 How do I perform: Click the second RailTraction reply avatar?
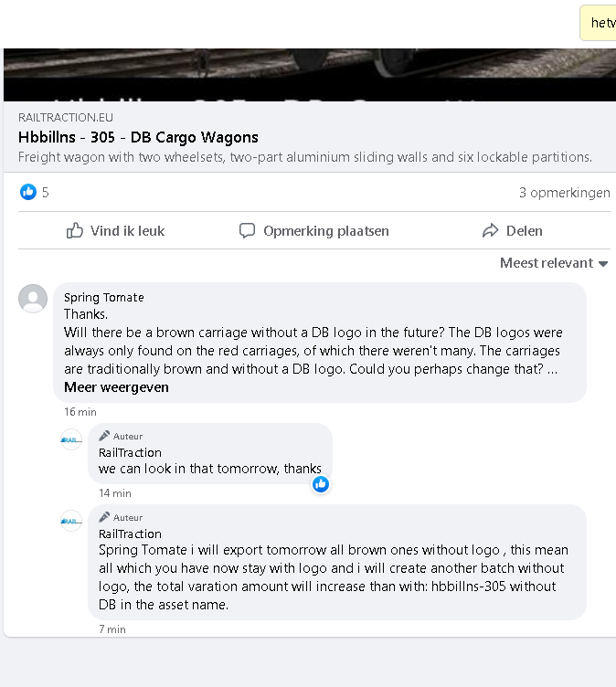tap(71, 521)
